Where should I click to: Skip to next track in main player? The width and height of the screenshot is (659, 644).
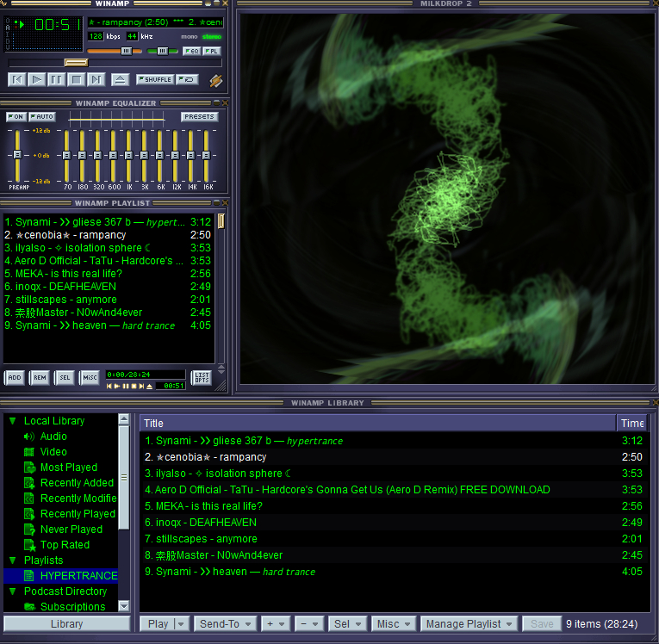96,80
